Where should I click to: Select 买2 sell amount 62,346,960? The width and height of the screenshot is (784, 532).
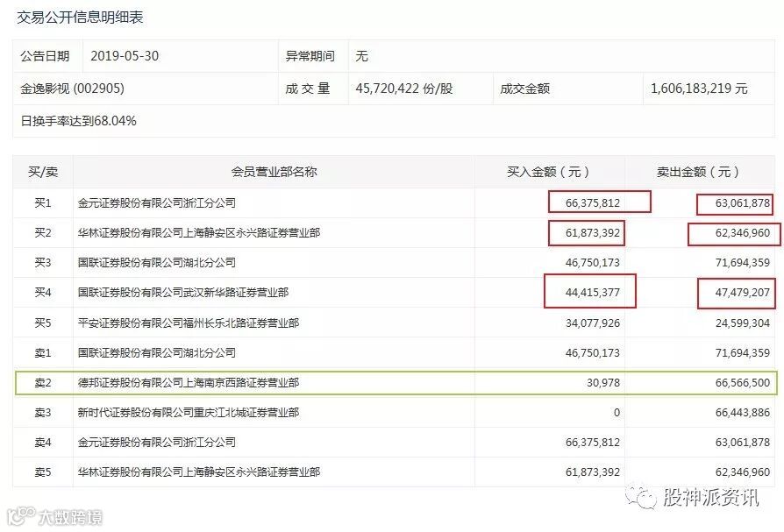click(743, 233)
